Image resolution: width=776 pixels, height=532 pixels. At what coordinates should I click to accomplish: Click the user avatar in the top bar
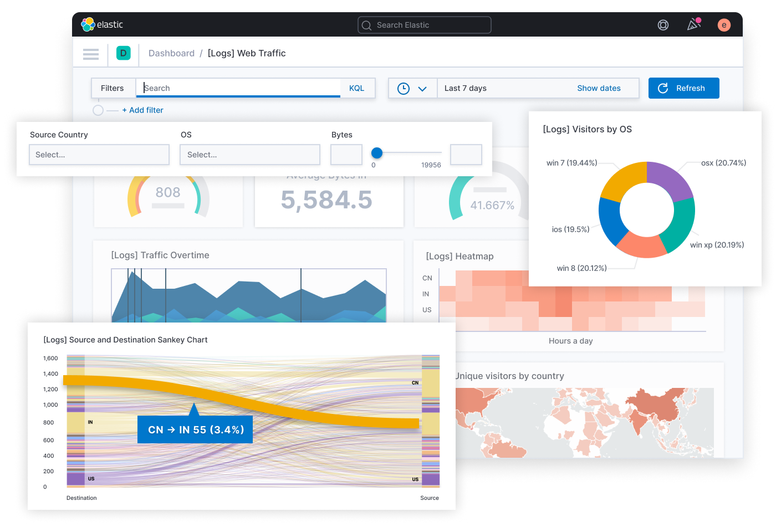(724, 25)
